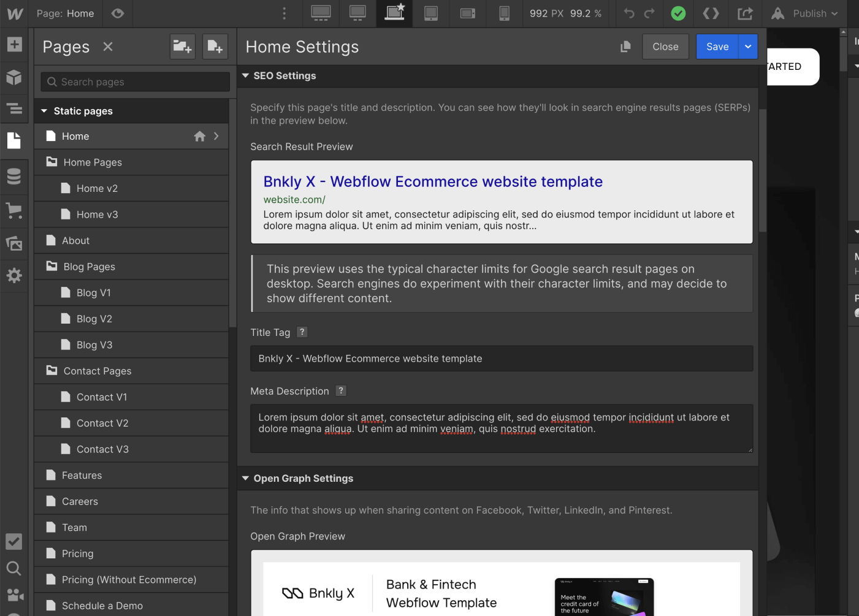The image size is (859, 616).
Task: Open Home page settings chevron
Action: click(x=216, y=136)
